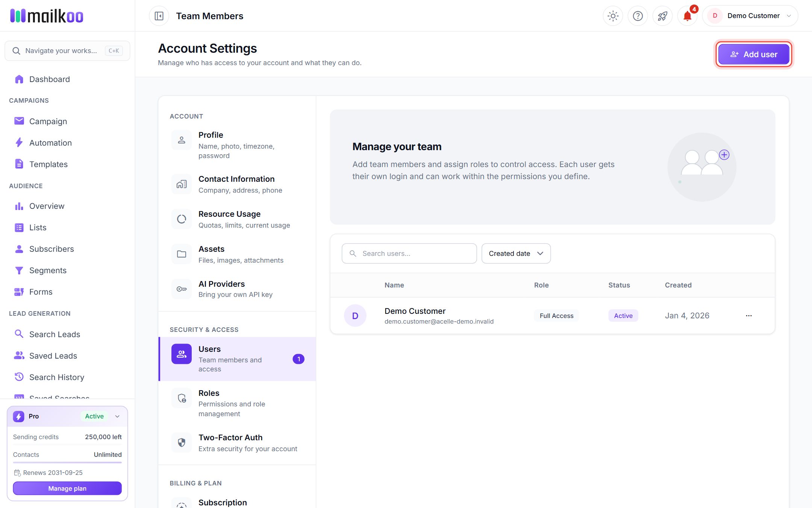Toggle the sidebar collapse icon
This screenshot has height=508, width=812.
click(x=159, y=16)
